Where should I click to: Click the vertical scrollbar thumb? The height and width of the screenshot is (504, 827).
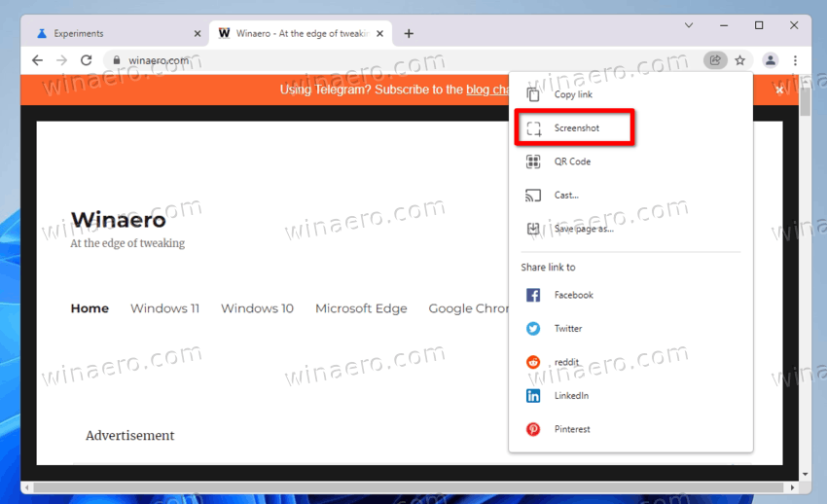point(805,101)
